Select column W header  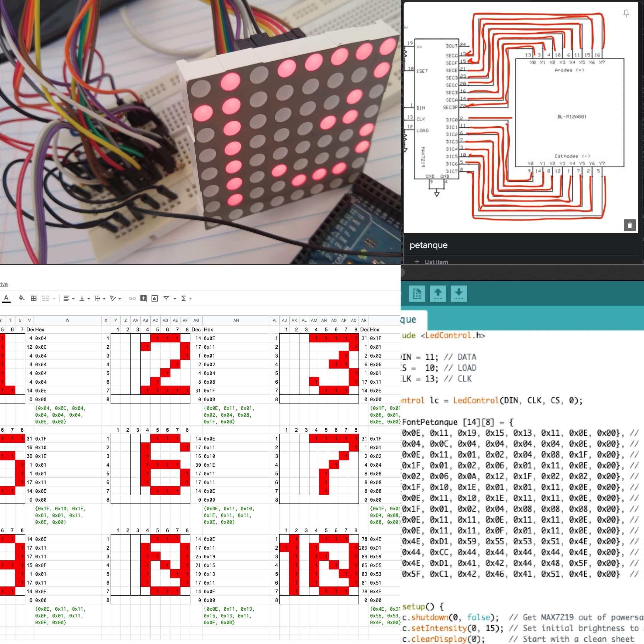(x=67, y=320)
